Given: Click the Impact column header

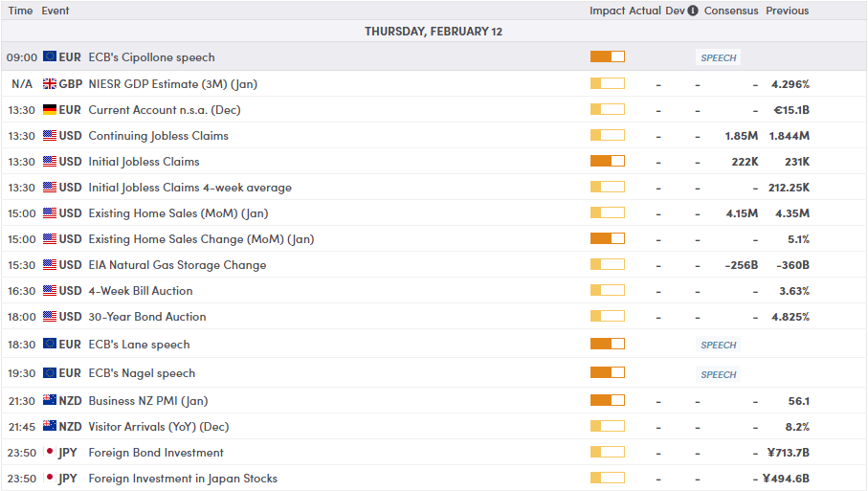Looking at the screenshot, I should [607, 11].
